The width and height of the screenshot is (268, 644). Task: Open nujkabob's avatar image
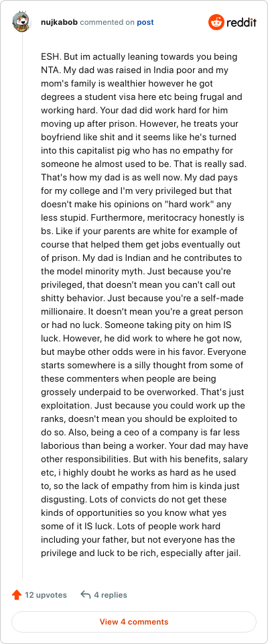pyautogui.click(x=22, y=22)
